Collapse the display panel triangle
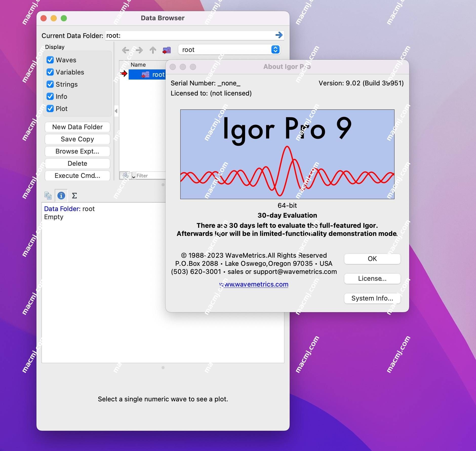 116,111
